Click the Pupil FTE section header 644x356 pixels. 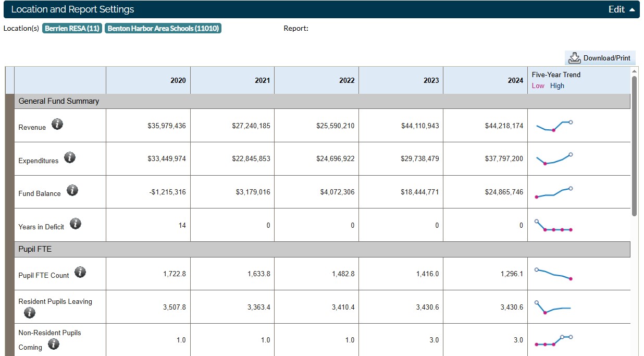pyautogui.click(x=35, y=249)
